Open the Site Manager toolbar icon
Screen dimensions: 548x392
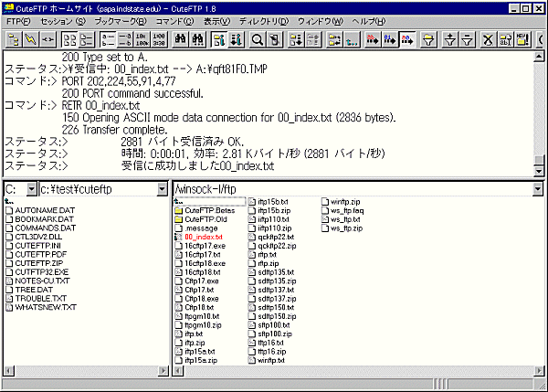[14, 40]
